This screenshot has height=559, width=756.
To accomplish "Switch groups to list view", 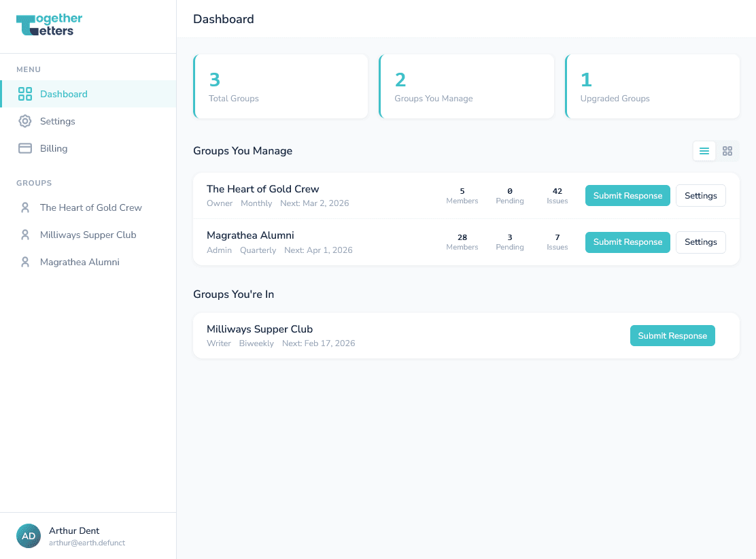I will 704,151.
